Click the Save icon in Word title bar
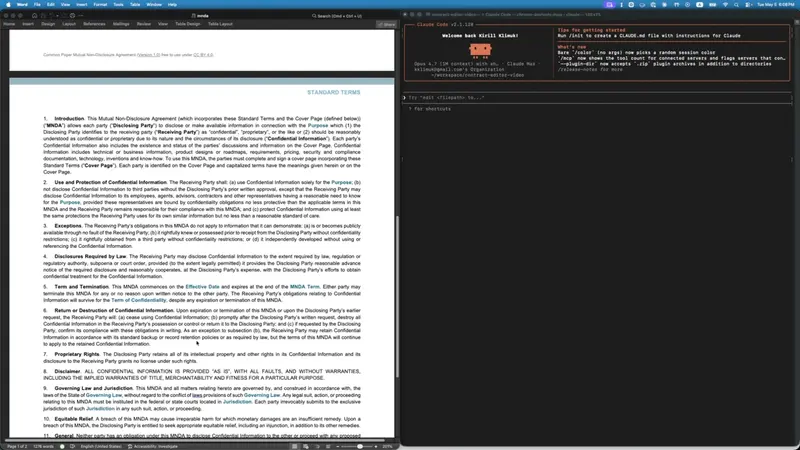The height and width of the screenshot is (450, 800). (x=43, y=16)
